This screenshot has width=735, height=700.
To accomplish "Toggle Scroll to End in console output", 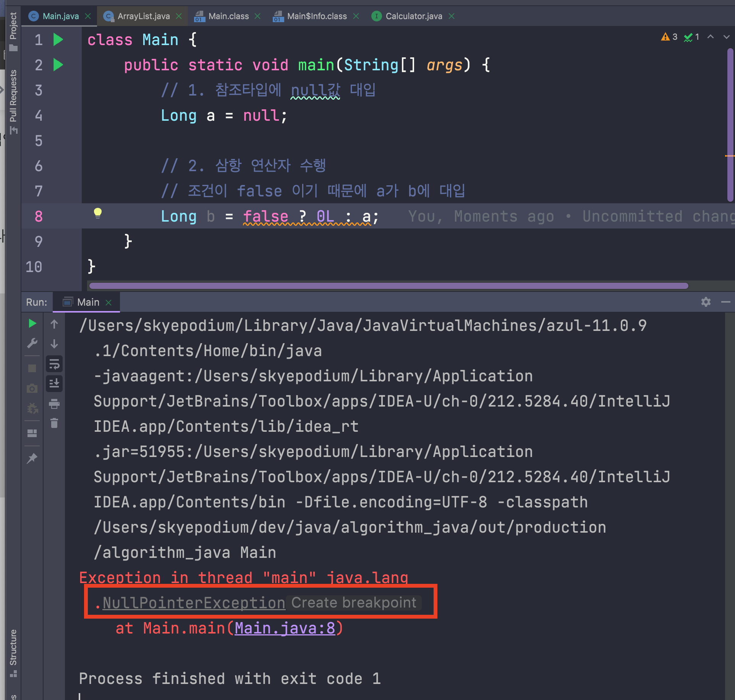I will [x=54, y=384].
